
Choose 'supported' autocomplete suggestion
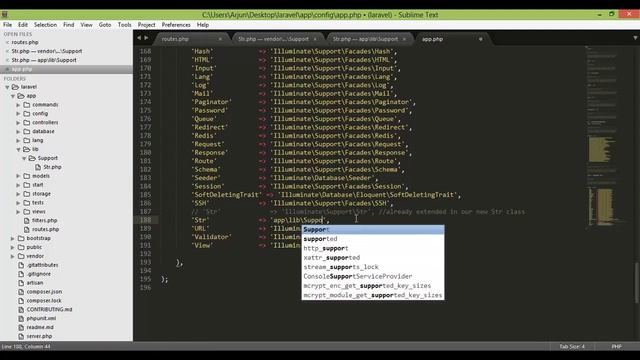[x=373, y=239]
